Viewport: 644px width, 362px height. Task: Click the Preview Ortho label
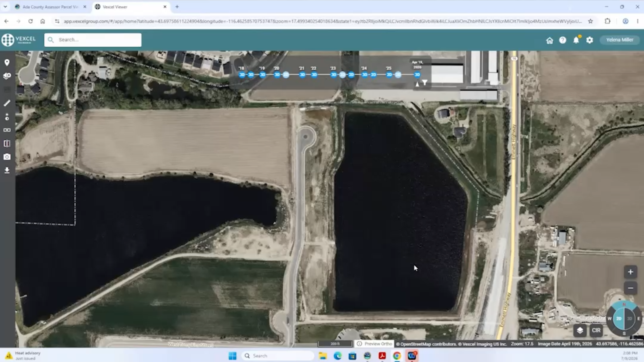pyautogui.click(x=378, y=344)
